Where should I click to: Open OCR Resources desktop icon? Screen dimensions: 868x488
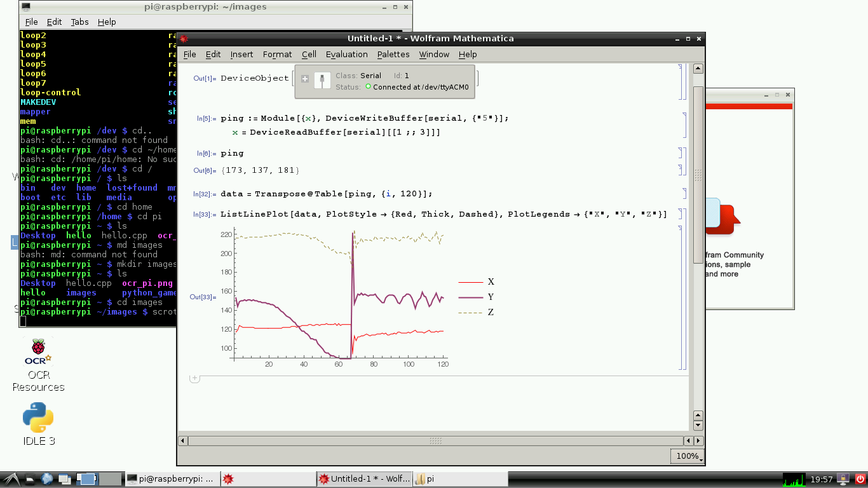click(39, 365)
